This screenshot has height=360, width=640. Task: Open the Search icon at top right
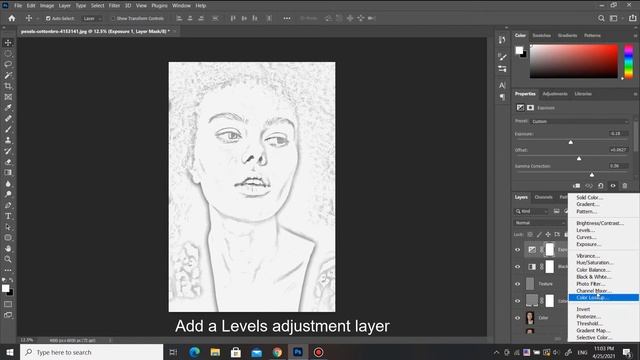pyautogui.click(x=601, y=18)
